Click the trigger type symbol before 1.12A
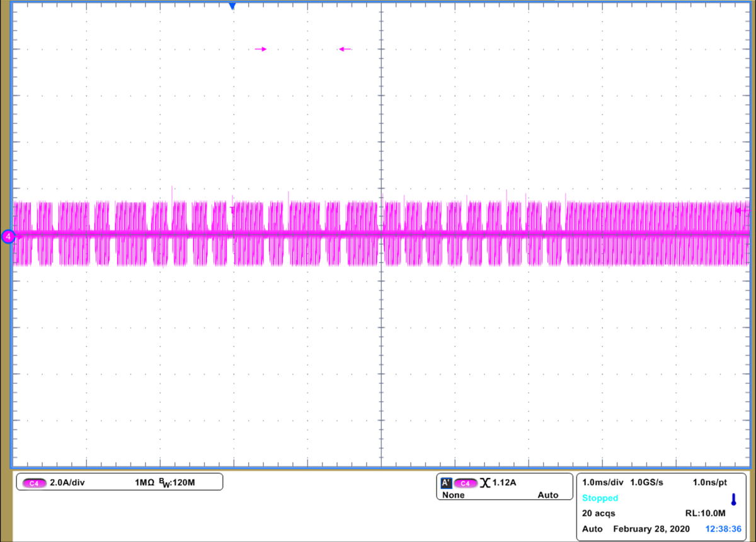756x542 pixels. [x=484, y=483]
